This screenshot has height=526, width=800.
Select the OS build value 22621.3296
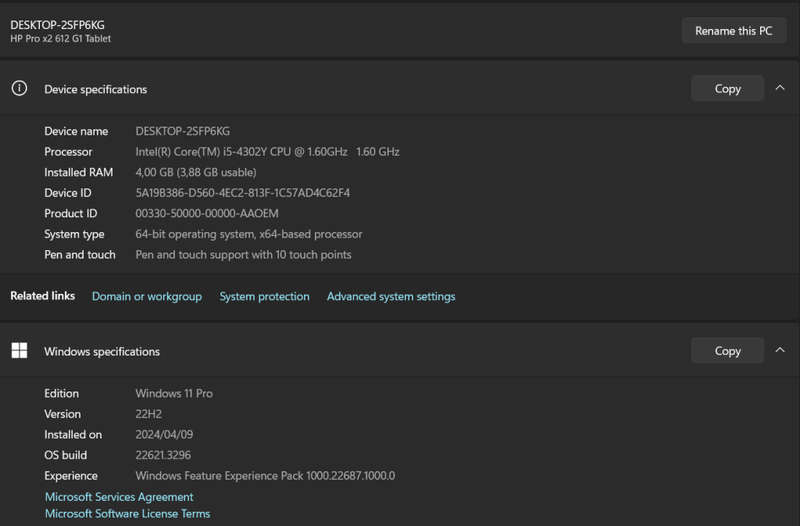tap(163, 455)
